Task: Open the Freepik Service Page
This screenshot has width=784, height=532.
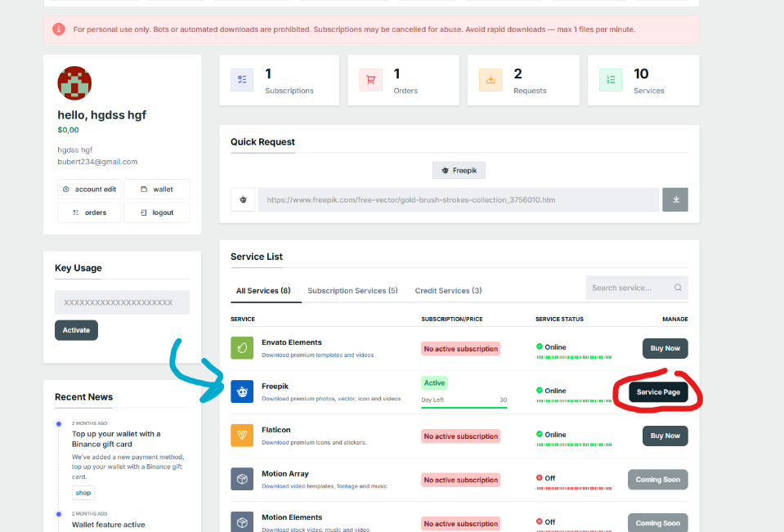Action: point(658,392)
